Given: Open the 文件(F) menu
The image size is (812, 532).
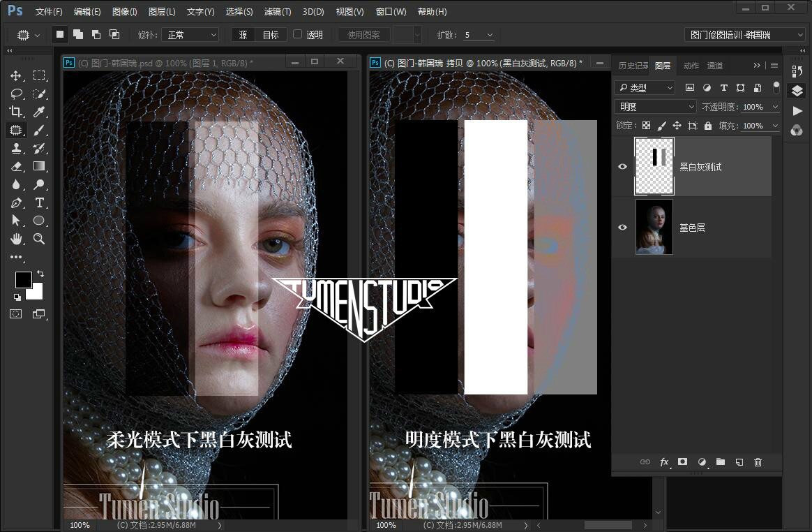Looking at the screenshot, I should (49, 11).
